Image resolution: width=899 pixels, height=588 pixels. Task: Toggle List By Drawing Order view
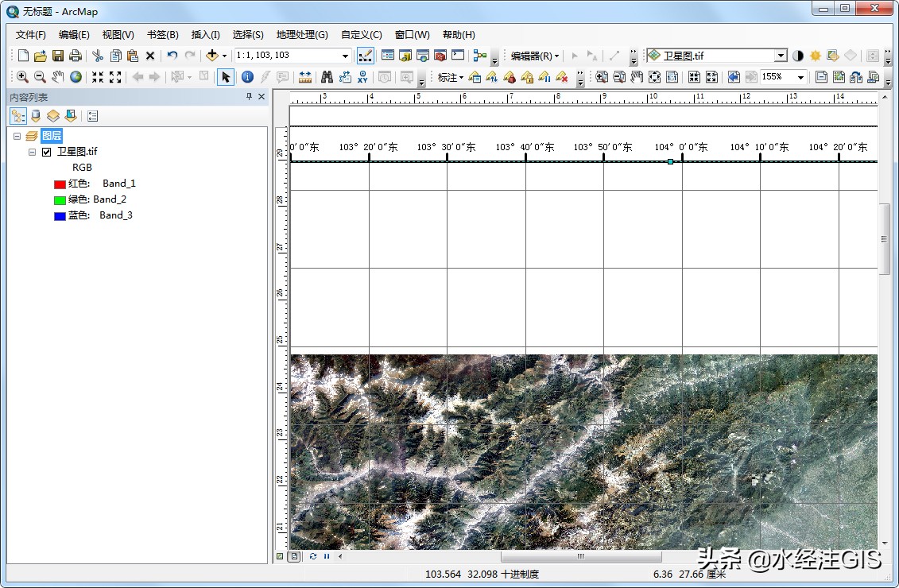click(x=17, y=116)
